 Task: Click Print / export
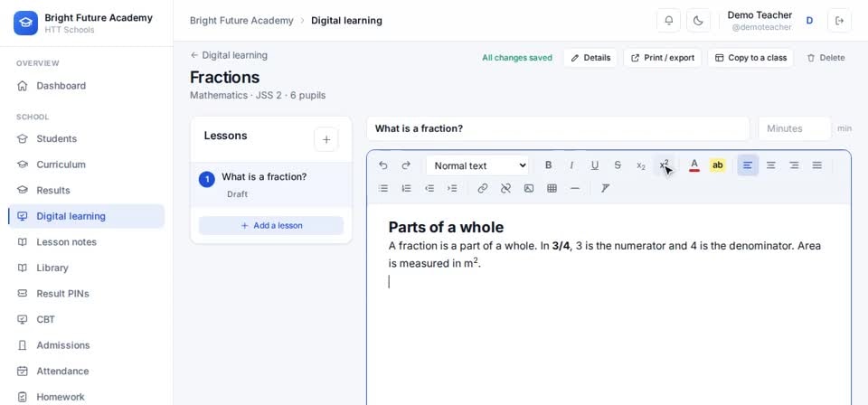(663, 58)
